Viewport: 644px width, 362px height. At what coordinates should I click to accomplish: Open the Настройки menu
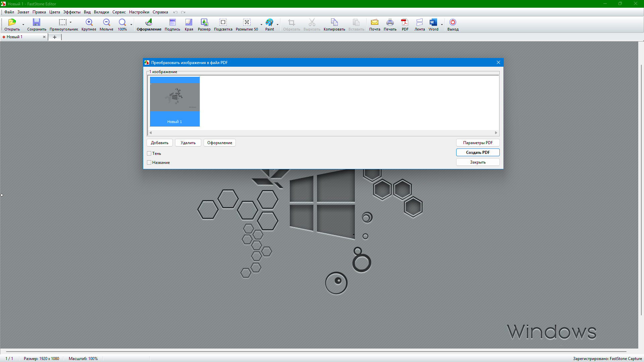point(139,12)
